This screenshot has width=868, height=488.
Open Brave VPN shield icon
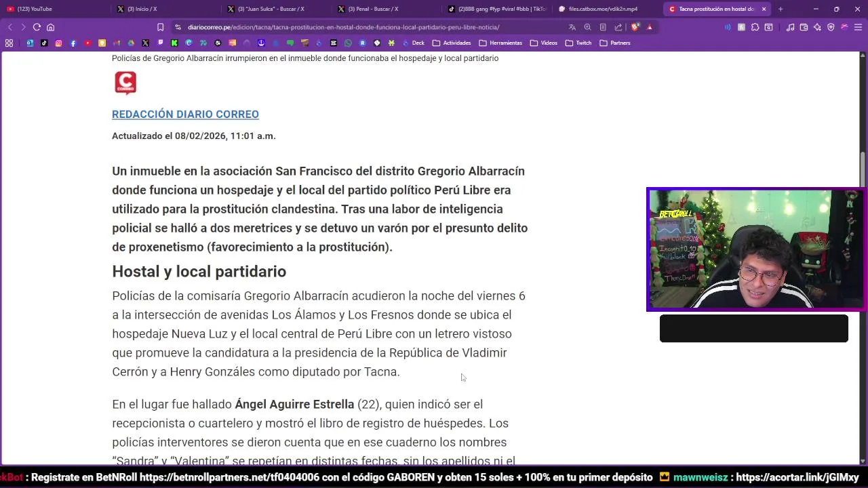[x=831, y=27]
